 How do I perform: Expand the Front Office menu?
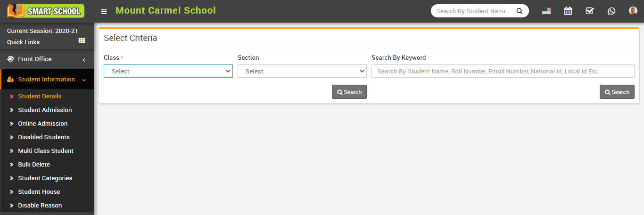tap(47, 59)
